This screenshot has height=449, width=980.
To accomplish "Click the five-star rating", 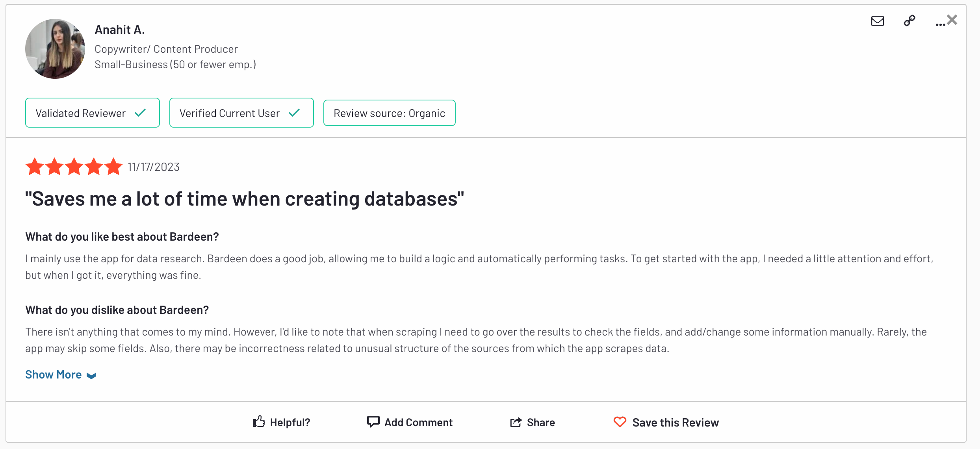I will (74, 167).
